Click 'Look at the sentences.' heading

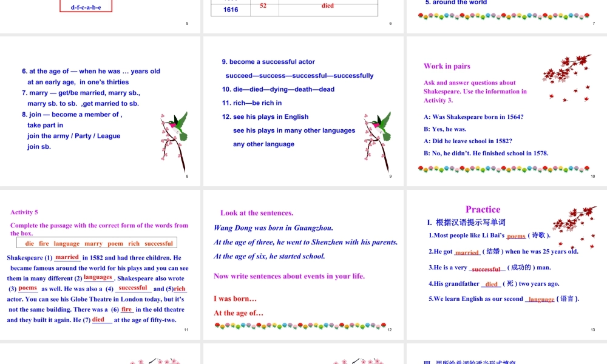pyautogui.click(x=257, y=213)
